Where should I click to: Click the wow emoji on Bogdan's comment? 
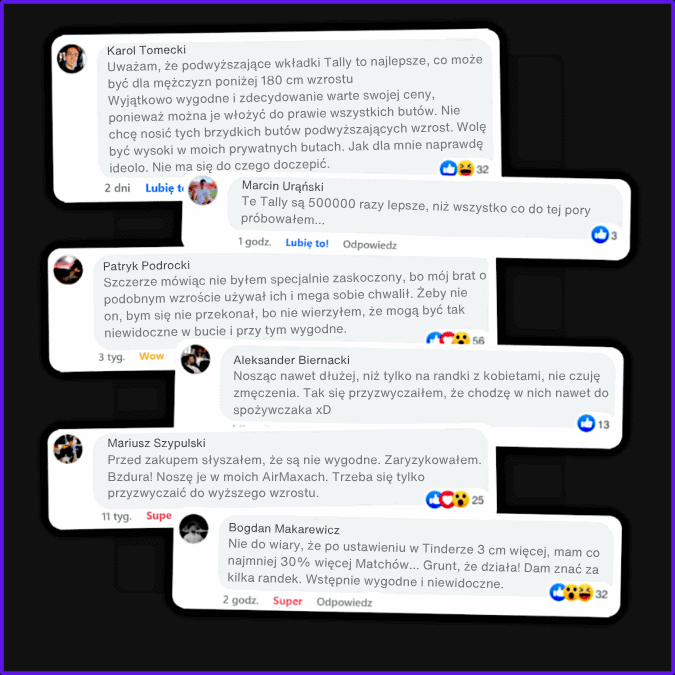(x=571, y=593)
